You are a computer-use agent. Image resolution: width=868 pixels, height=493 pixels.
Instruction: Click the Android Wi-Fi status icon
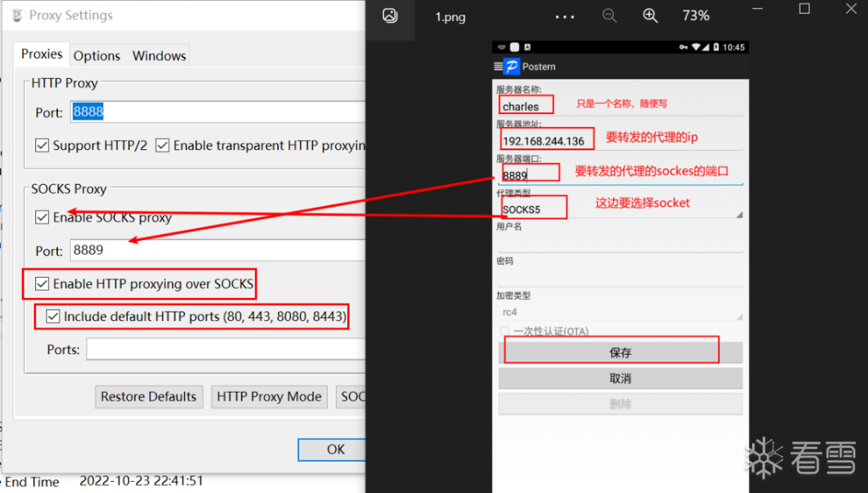(696, 47)
